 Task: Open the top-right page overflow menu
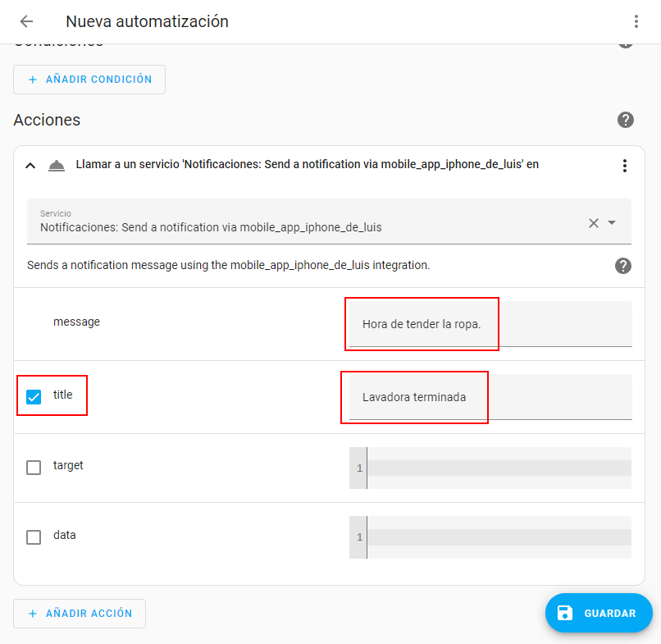(x=636, y=21)
